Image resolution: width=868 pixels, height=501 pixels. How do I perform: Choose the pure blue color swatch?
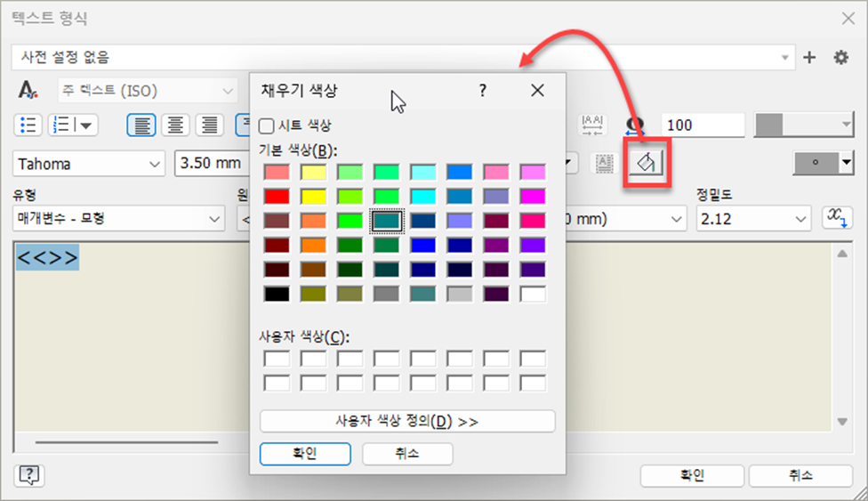click(423, 245)
